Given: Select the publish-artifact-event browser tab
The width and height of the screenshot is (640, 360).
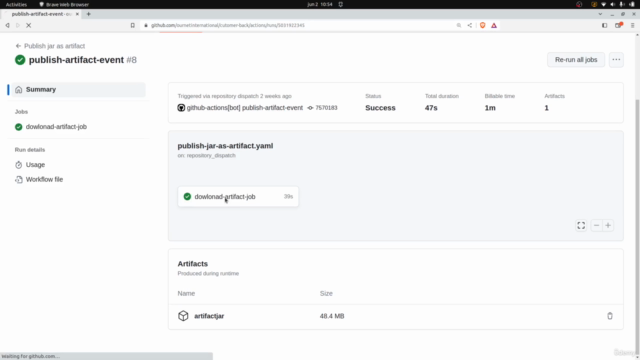Looking at the screenshot, I should (42, 14).
